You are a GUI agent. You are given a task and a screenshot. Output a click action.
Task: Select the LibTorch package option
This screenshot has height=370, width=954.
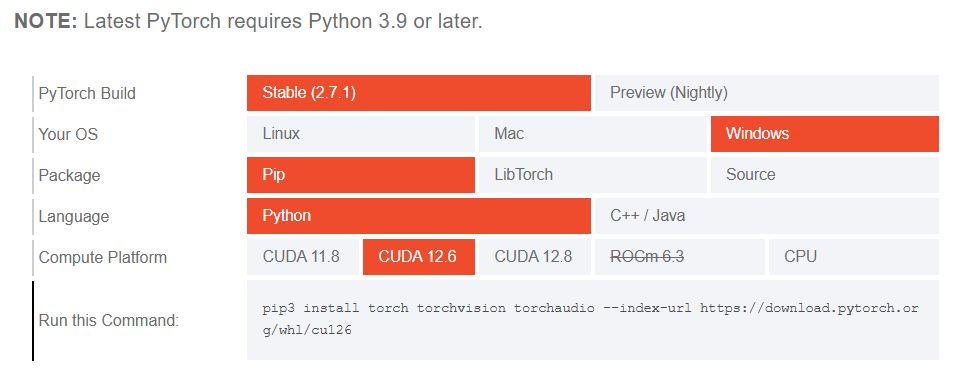click(593, 175)
